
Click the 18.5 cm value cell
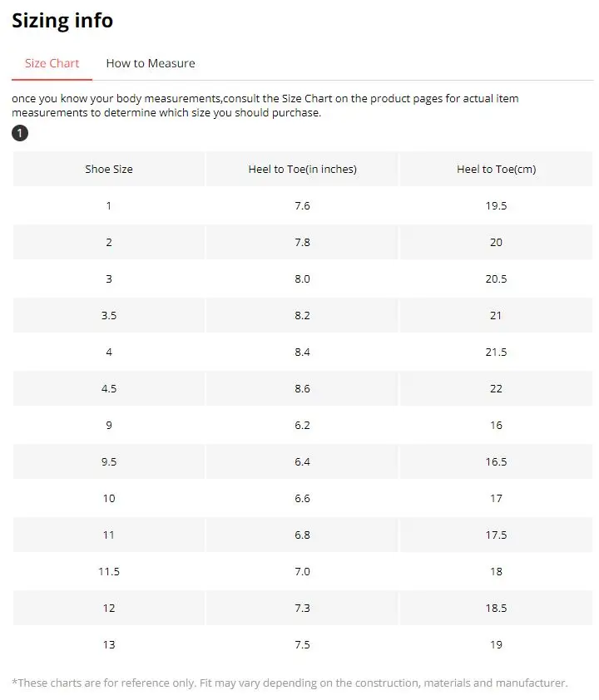[x=496, y=608]
